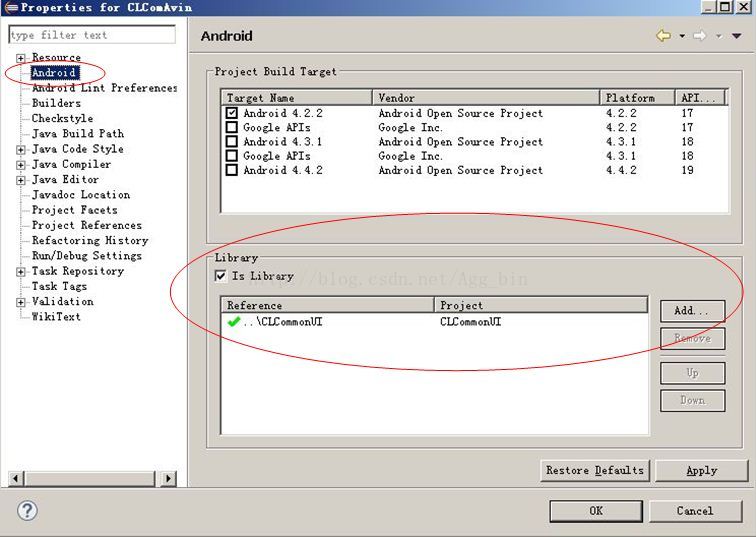
Task: Click the Apply button
Action: click(x=702, y=470)
